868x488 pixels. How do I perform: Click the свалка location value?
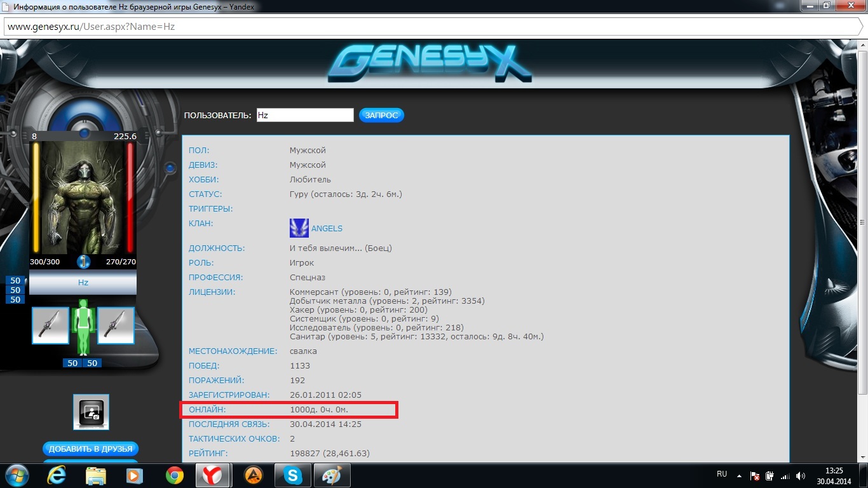click(x=303, y=351)
